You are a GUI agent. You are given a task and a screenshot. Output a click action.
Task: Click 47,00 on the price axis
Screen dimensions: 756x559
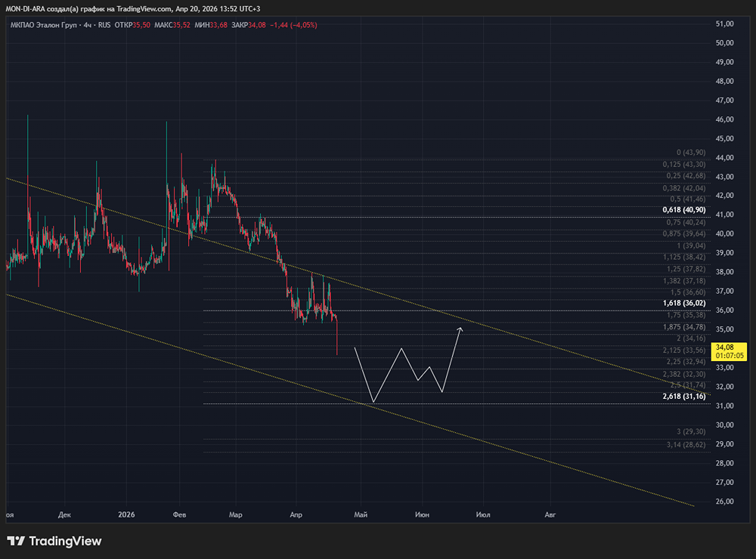[725, 100]
